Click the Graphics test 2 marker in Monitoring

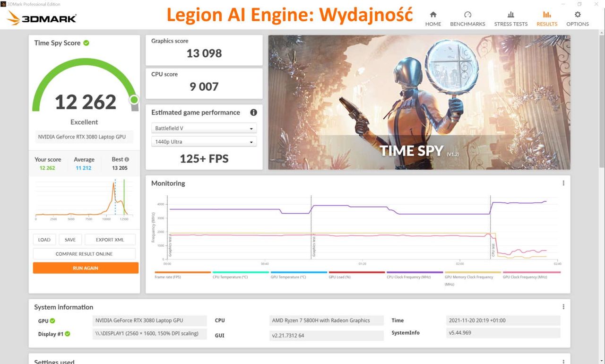click(x=313, y=247)
